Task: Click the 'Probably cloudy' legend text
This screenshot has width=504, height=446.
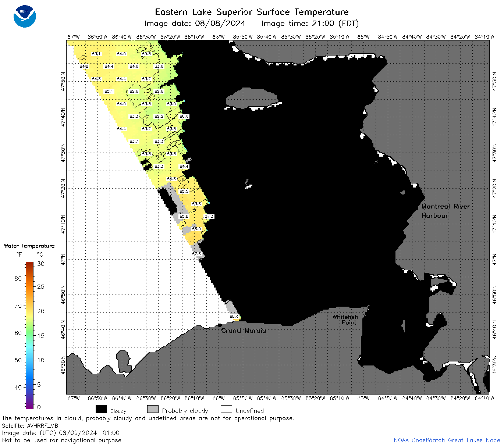Action: pos(185,411)
